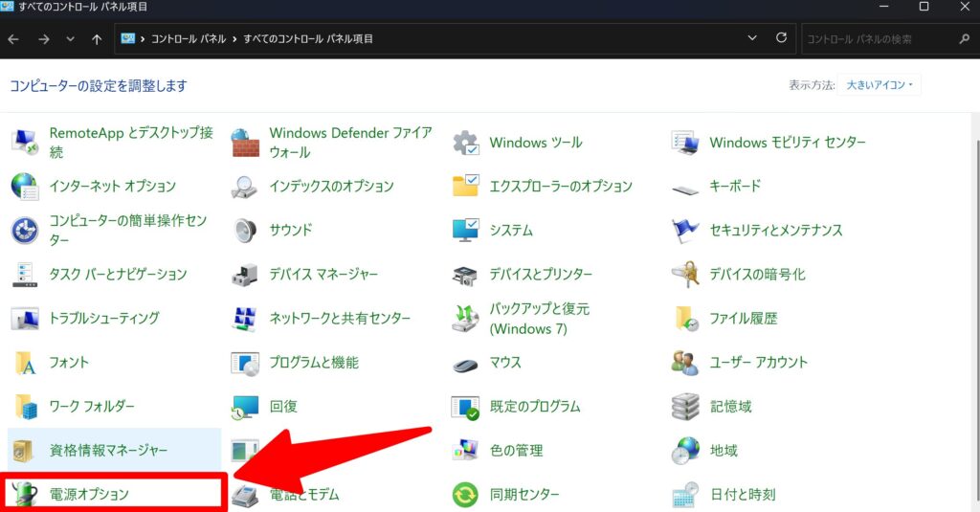
Task: Open the 色の管理 icon
Action: click(465, 451)
